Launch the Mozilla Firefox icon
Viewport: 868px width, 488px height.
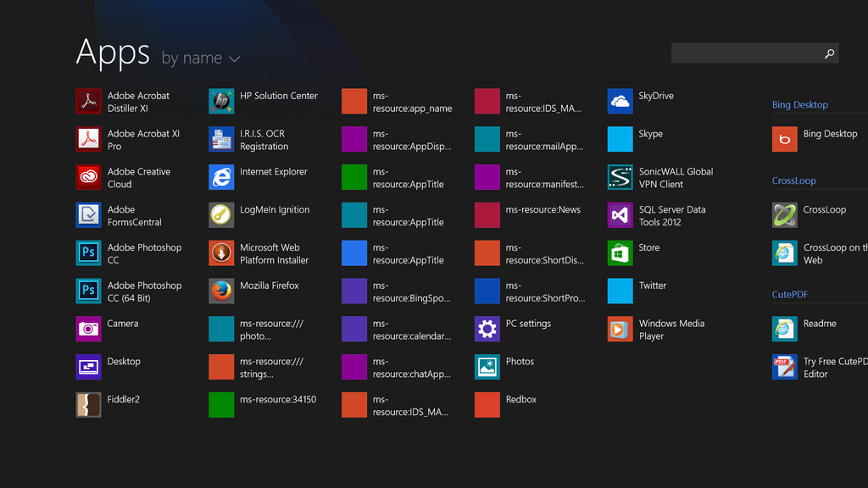(221, 291)
